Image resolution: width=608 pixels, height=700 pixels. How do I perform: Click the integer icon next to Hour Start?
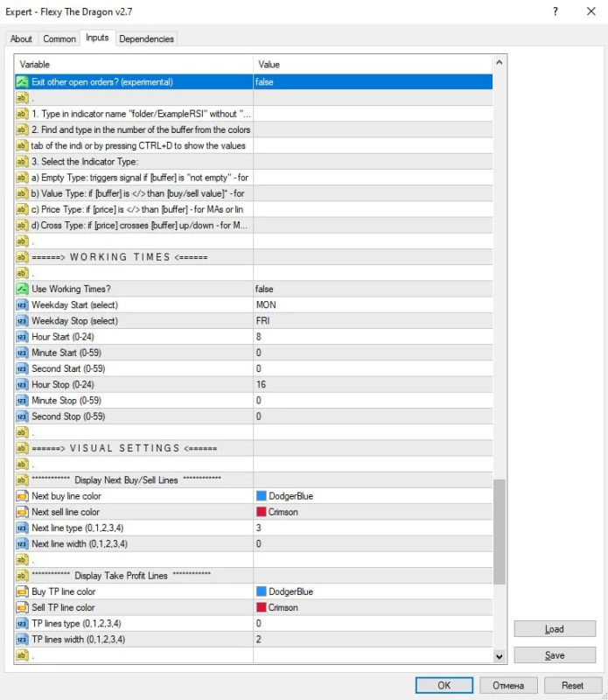coord(23,337)
